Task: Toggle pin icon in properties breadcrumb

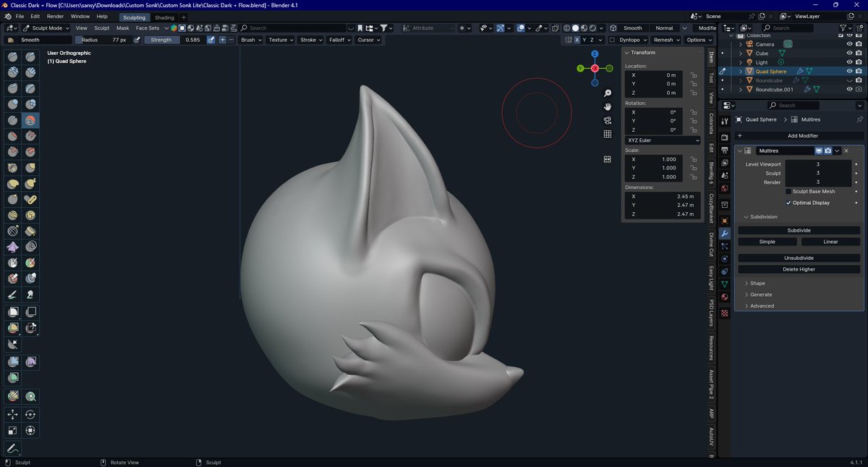Action: [859, 119]
